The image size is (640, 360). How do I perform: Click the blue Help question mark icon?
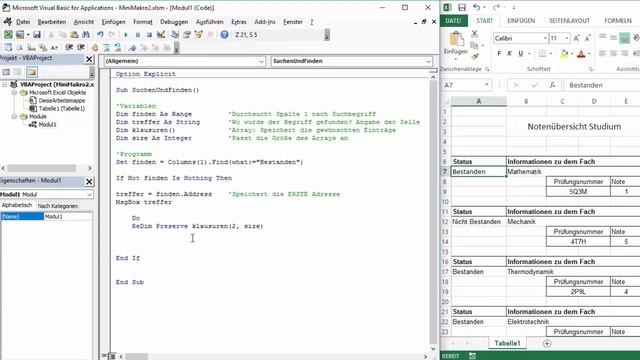(x=224, y=35)
